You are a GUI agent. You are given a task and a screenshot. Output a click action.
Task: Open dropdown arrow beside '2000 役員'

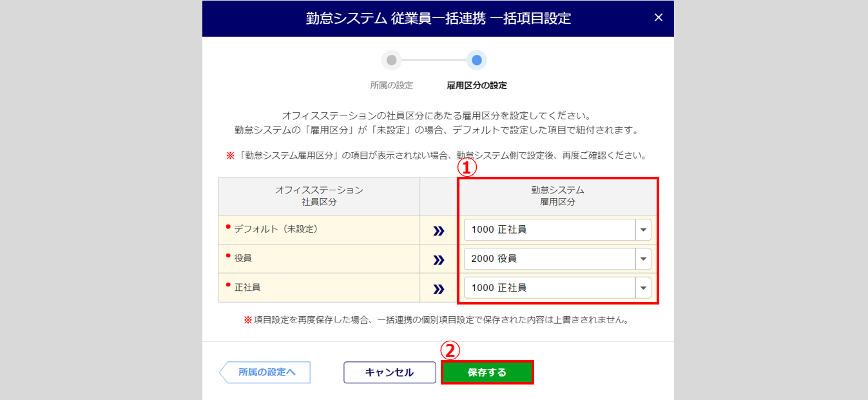(643, 259)
